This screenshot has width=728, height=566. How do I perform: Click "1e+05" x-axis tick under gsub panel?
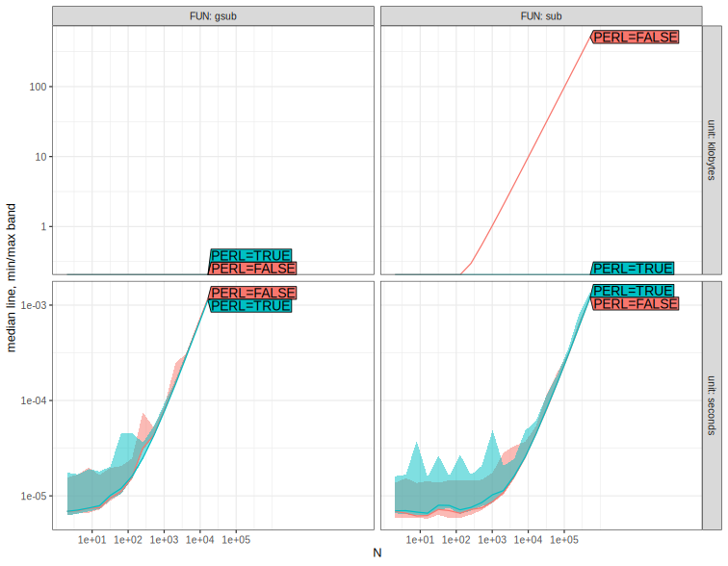(x=236, y=540)
